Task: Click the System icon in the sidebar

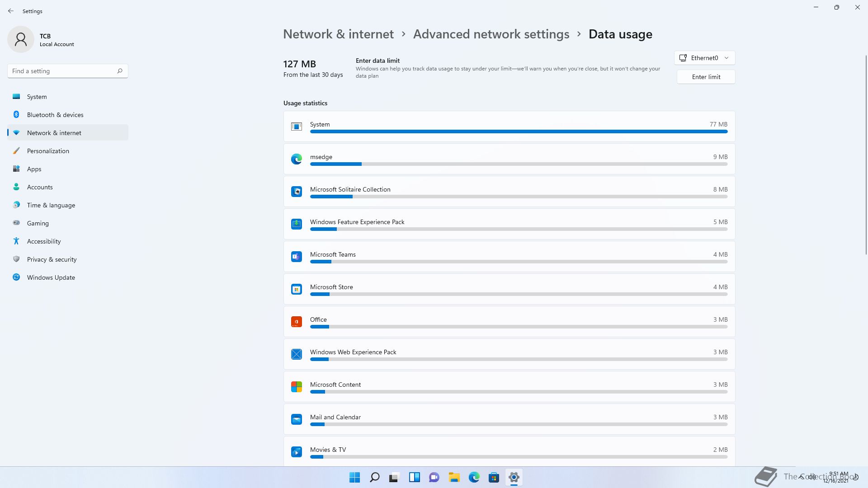Action: (16, 96)
